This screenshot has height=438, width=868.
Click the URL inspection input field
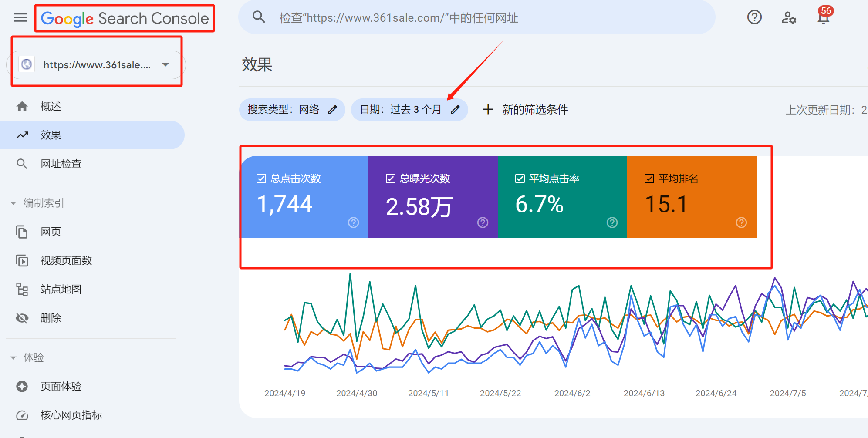coord(436,17)
